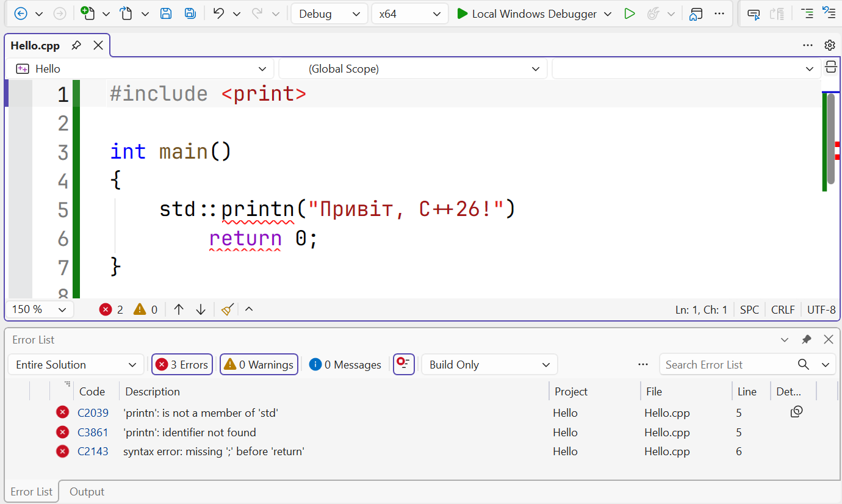Click the squiggled printn identifier in line 5
The width and height of the screenshot is (842, 504).
[x=257, y=209]
